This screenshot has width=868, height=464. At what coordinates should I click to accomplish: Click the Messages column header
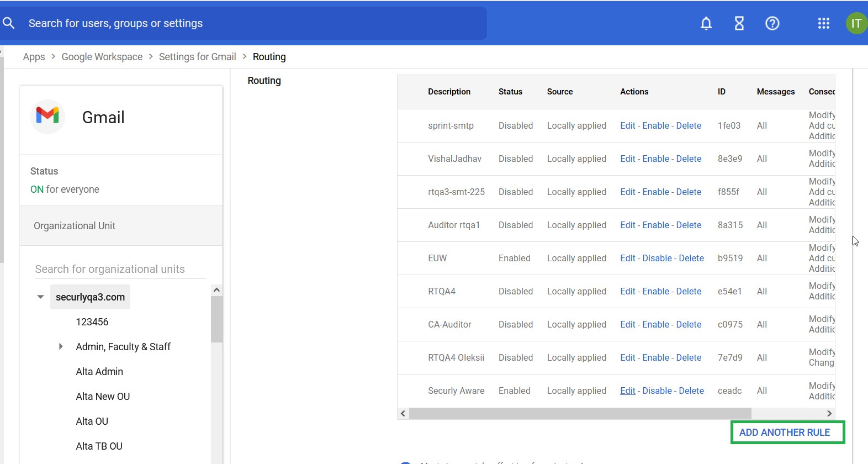(775, 92)
